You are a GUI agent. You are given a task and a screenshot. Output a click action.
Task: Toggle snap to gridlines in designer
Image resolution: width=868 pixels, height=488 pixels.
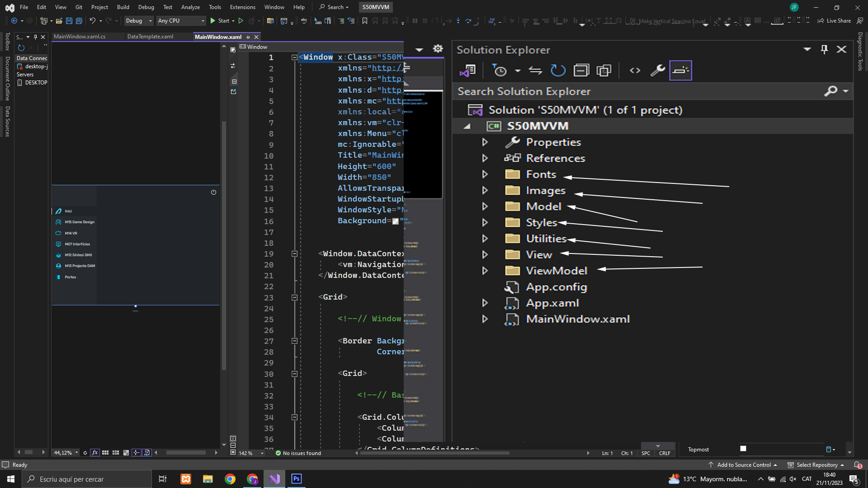pos(116,452)
